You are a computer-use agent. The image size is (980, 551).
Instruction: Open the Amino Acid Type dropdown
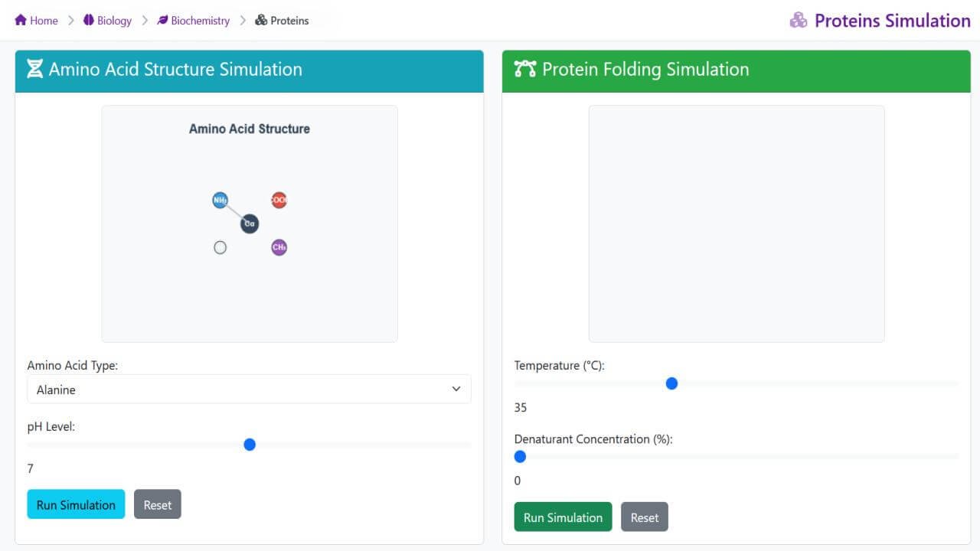[250, 390]
